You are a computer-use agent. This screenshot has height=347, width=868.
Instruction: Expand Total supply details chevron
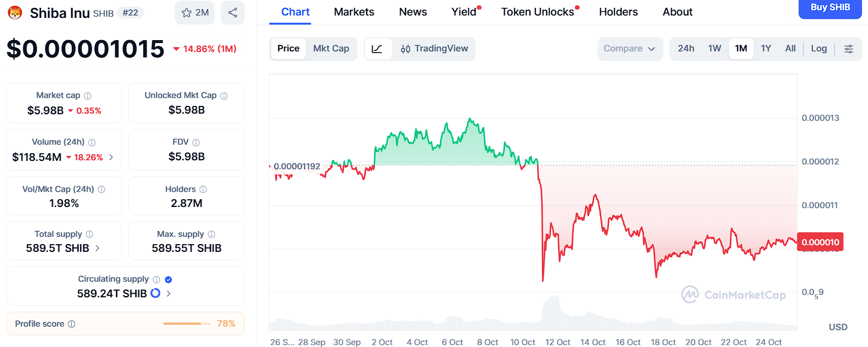(98, 248)
